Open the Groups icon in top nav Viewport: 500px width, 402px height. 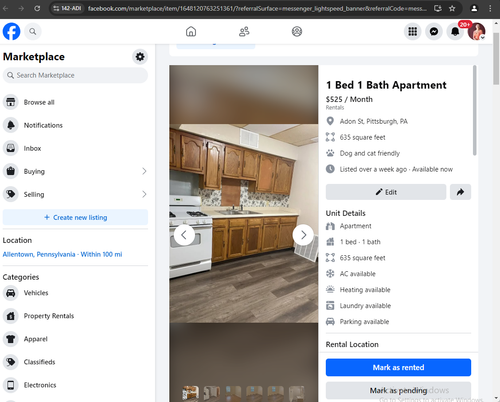point(297,31)
